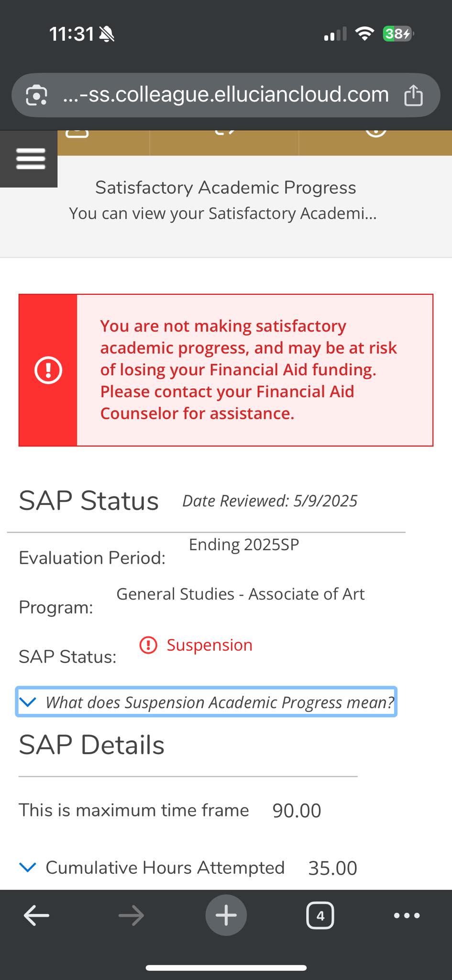Tap the colleague.elluciancloud.com address field

[226, 95]
